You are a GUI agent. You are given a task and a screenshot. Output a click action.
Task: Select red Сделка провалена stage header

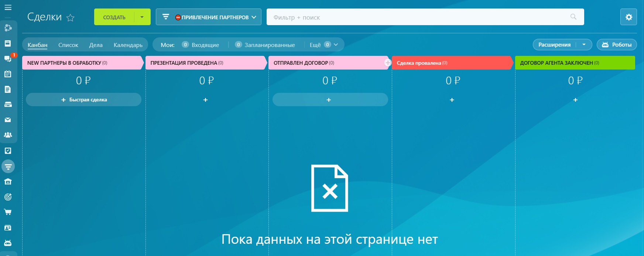tap(452, 63)
